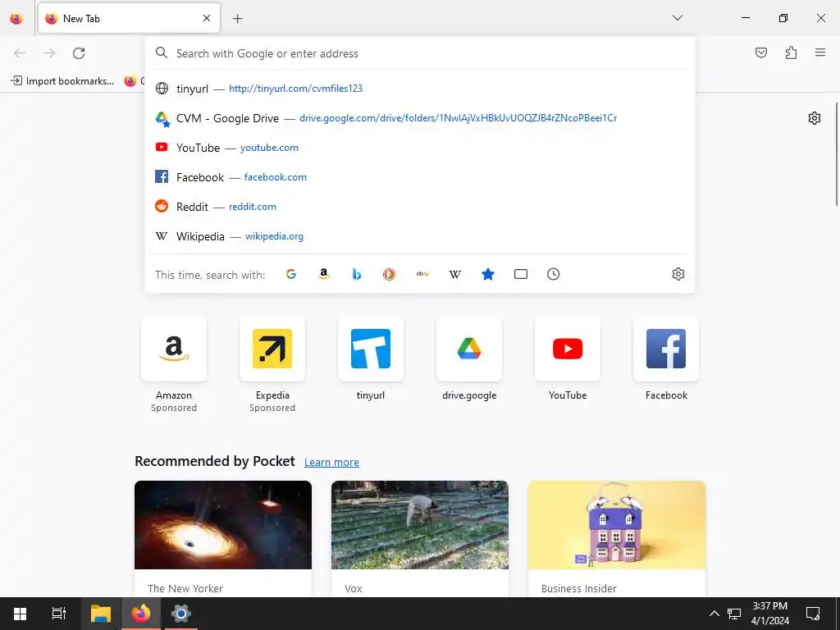Choose the Facebook facebook.com suggestion
This screenshot has height=630, width=840.
point(420,177)
